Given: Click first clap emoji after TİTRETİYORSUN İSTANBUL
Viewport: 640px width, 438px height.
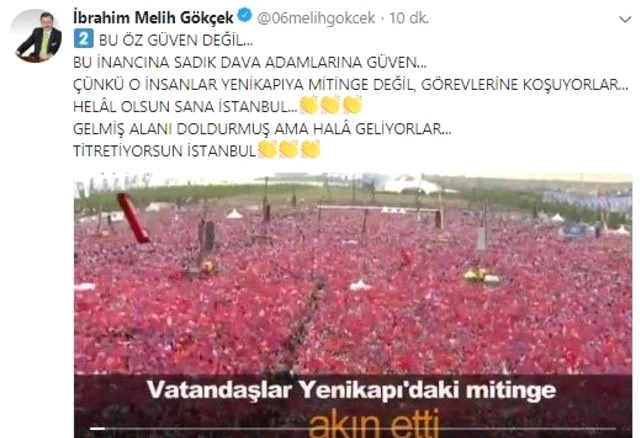Looking at the screenshot, I should (268, 150).
